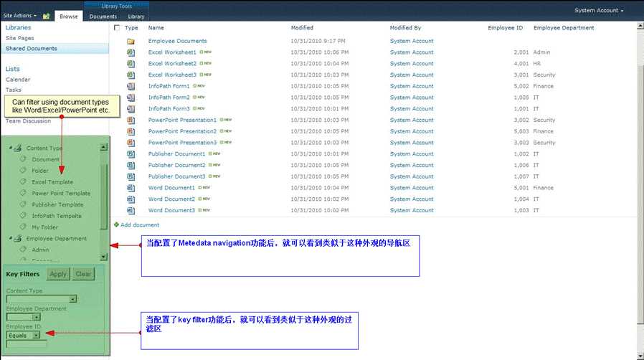Viewport: 644px width, 360px height.
Task: Filter by Power Point Template content type
Action: click(61, 194)
